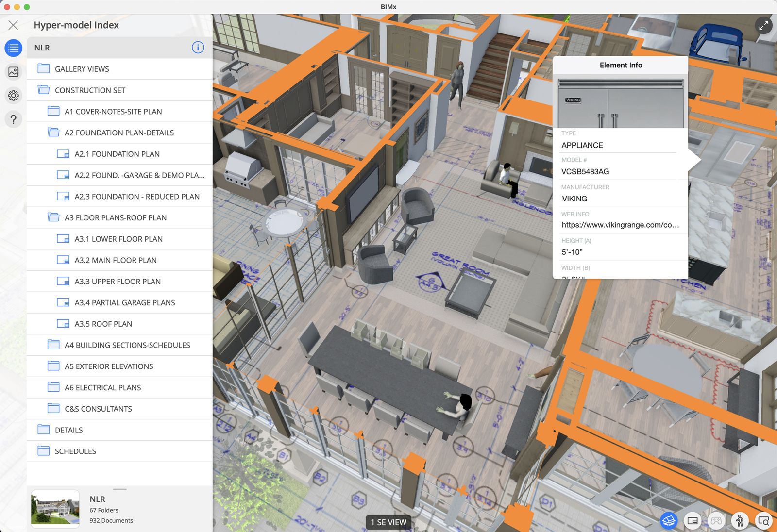The width and height of the screenshot is (777, 532).
Task: Open the Viking web info link
Action: pos(620,225)
